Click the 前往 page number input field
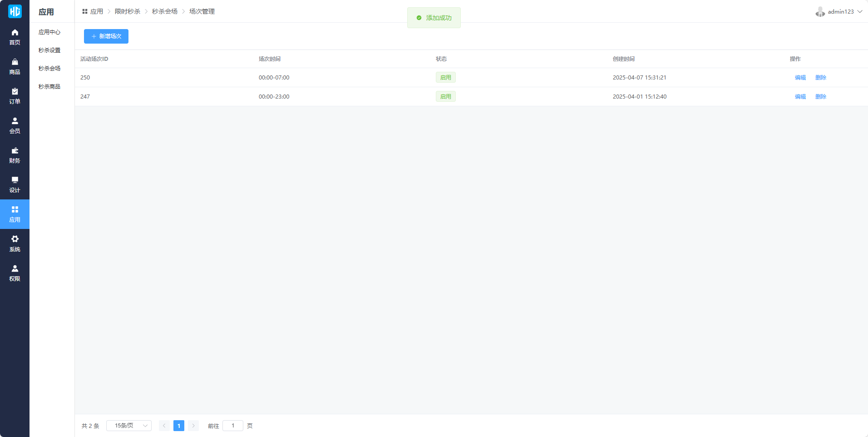This screenshot has width=868, height=437. coord(233,426)
